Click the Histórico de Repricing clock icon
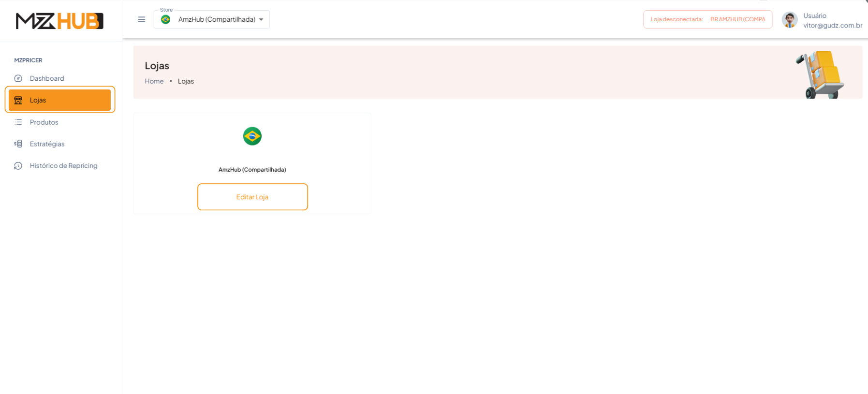This screenshot has height=394, width=868. [x=18, y=166]
